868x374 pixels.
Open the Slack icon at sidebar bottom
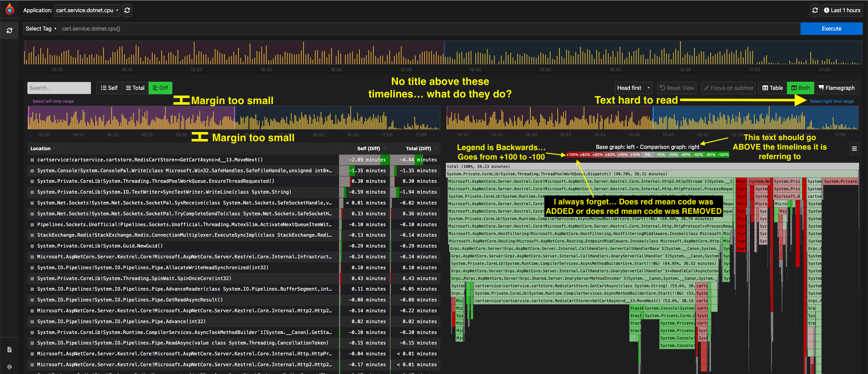tap(9, 367)
